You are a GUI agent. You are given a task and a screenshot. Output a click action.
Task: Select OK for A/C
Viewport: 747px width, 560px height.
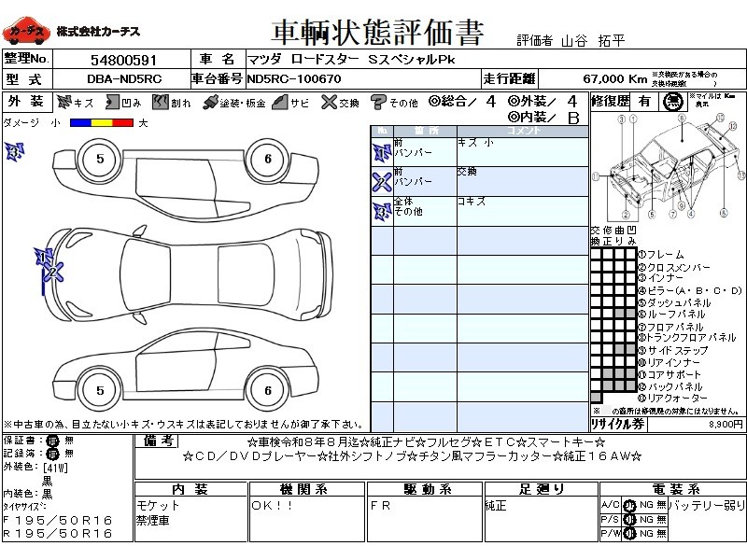click(629, 506)
